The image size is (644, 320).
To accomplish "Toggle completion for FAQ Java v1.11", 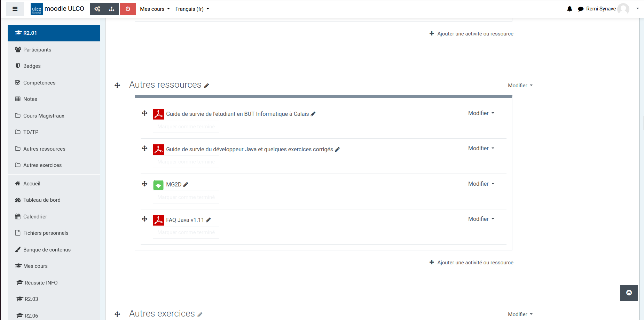I will (x=186, y=232).
